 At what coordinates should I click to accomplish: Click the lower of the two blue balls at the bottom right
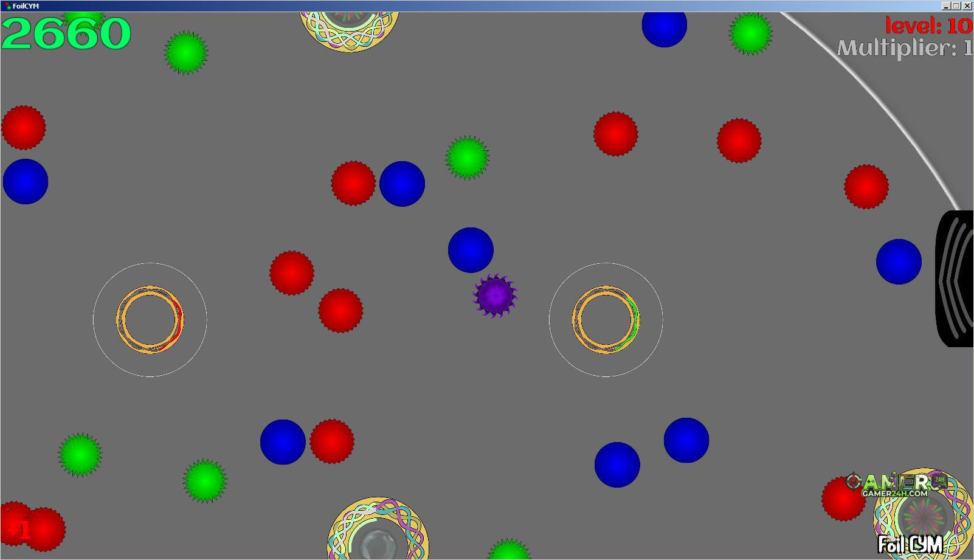617,465
